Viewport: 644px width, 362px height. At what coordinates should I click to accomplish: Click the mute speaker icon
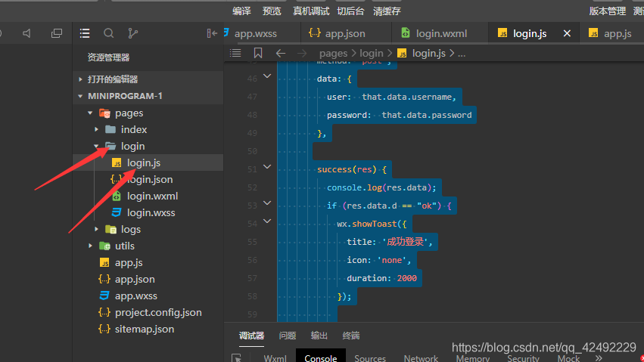tap(26, 33)
